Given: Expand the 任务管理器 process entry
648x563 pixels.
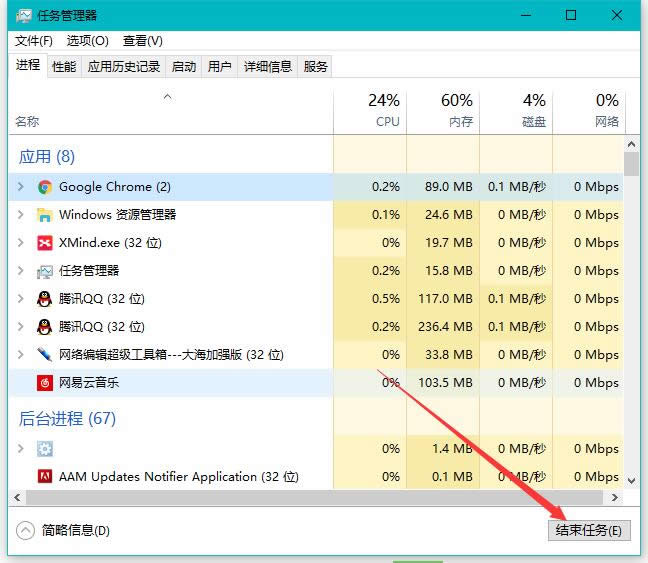Looking at the screenshot, I should click(20, 271).
